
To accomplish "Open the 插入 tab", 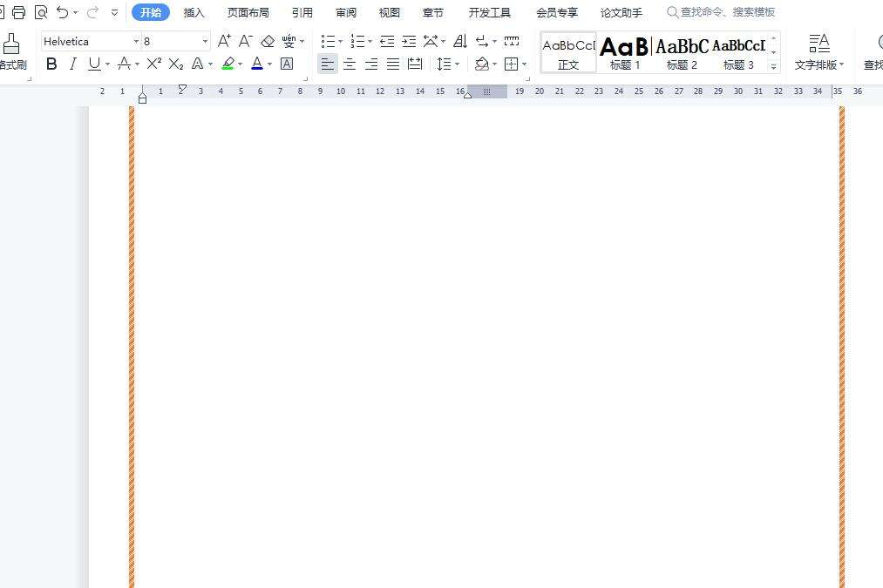I will point(194,12).
